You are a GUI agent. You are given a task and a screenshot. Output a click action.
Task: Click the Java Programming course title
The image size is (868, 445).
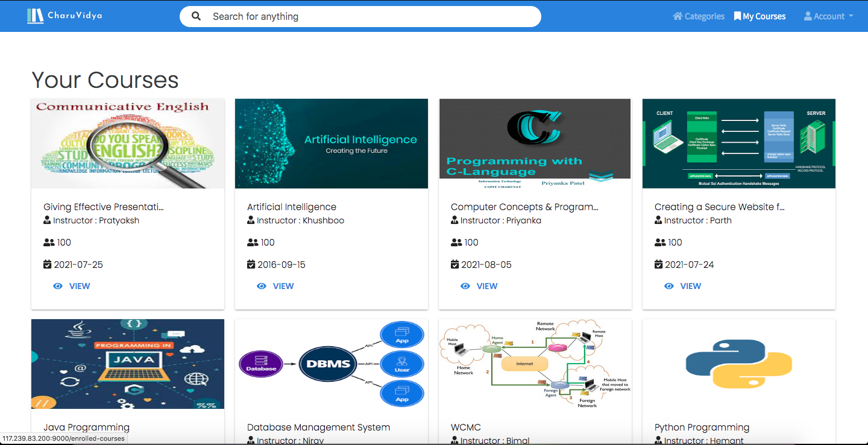(87, 428)
